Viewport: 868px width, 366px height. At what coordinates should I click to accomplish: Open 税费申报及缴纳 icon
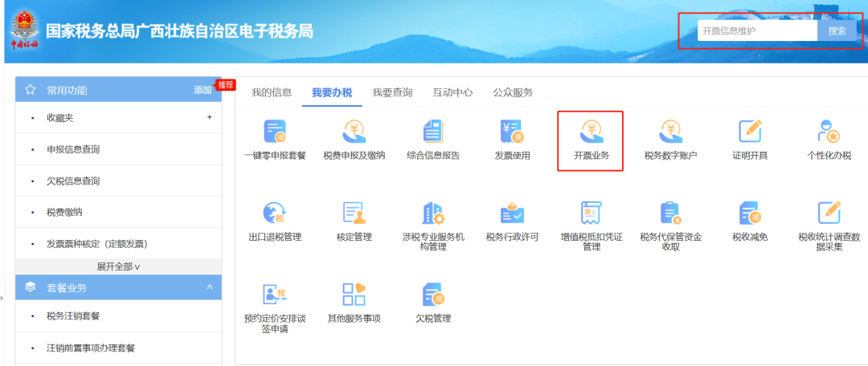coord(354,132)
